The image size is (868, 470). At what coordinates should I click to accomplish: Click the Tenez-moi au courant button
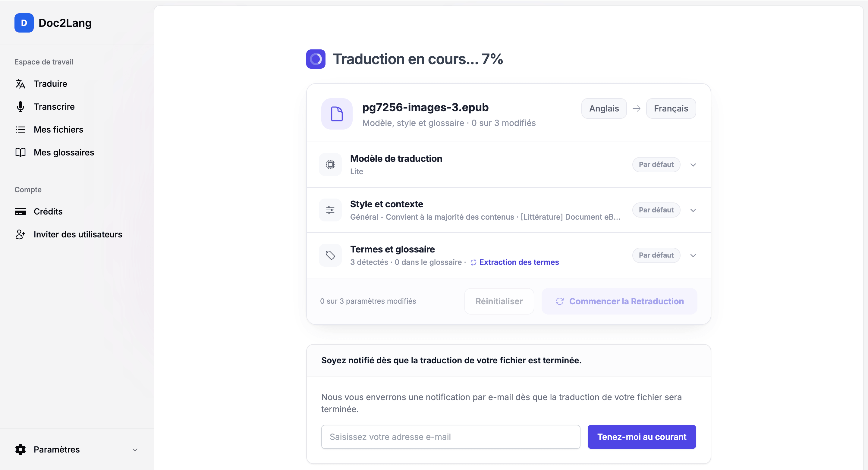[642, 437]
